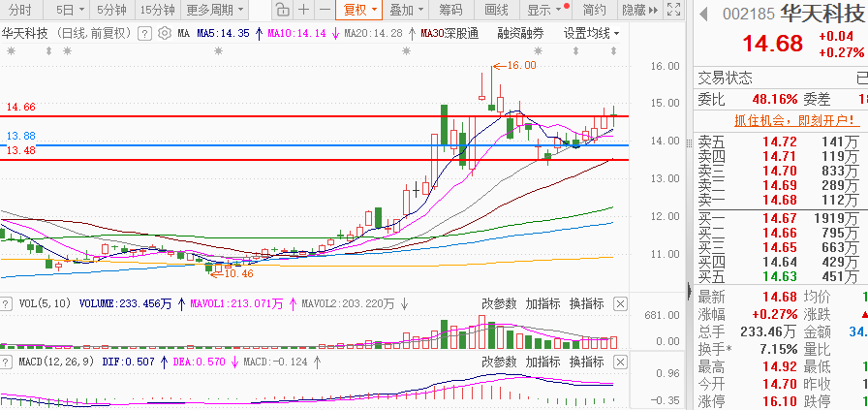
Task: Click 加指标 in the MACD panel
Action: pyautogui.click(x=542, y=363)
